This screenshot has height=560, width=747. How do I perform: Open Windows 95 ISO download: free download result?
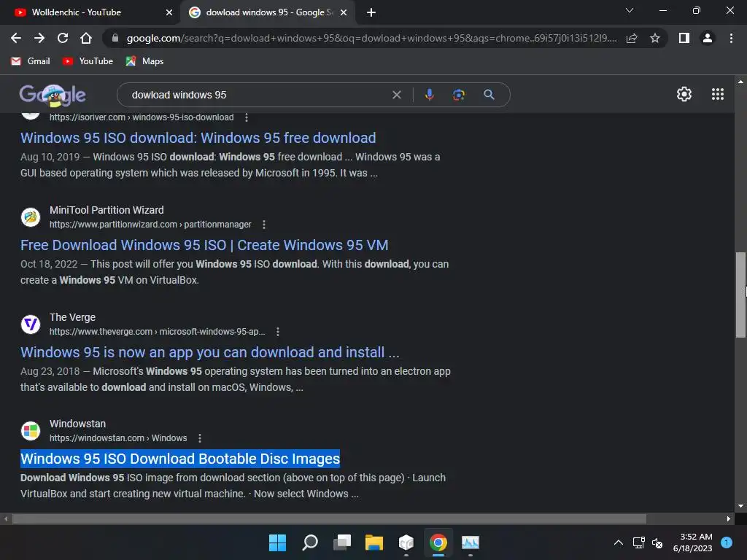(198, 138)
